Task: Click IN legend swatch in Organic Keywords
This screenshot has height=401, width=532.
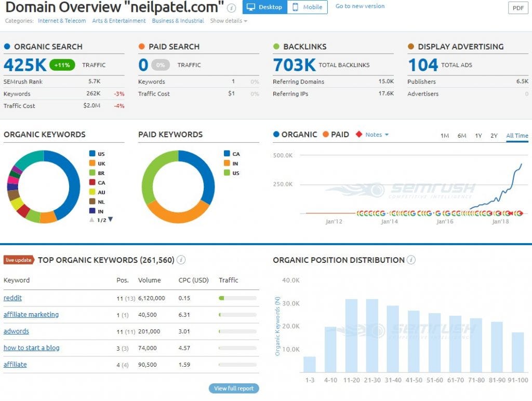Action: point(92,211)
